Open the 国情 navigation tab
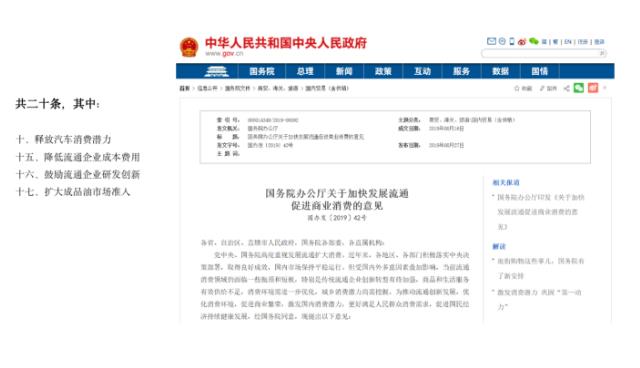 coord(540,71)
